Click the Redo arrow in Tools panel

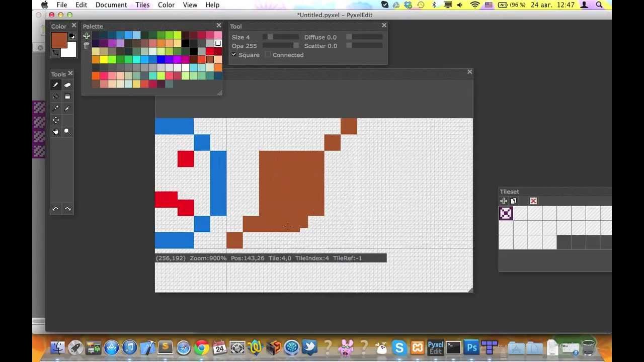click(x=67, y=209)
